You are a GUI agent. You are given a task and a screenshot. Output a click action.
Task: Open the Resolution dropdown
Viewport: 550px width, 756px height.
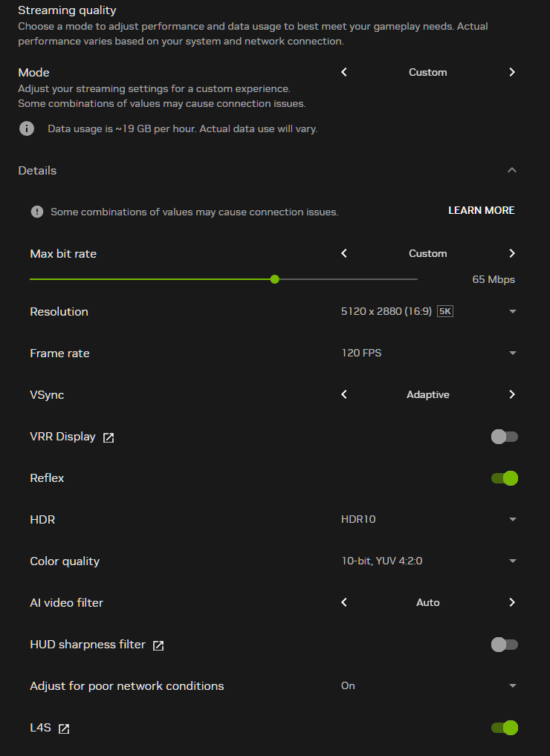(512, 311)
